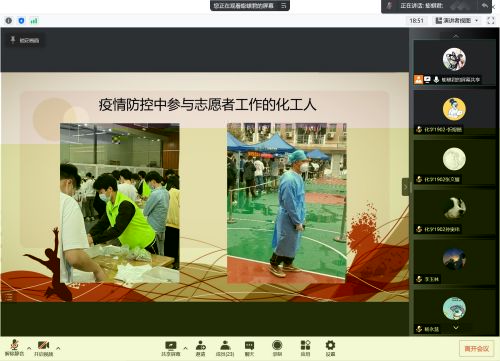
Task: Click the microphone icon in the 正在讲话 speaker bar
Action: pyautogui.click(x=389, y=5)
